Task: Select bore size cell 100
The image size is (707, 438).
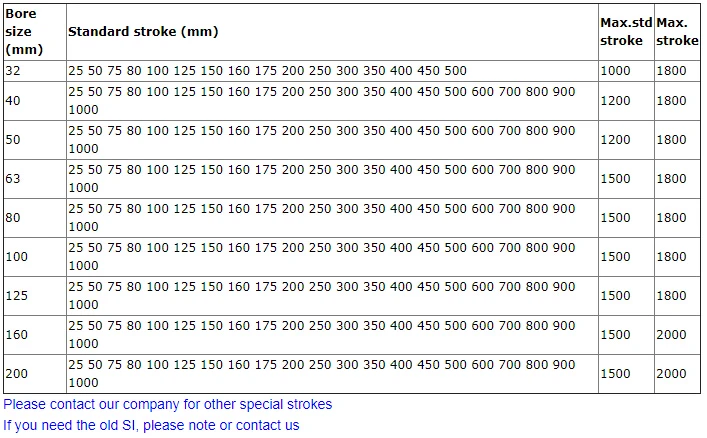Action: point(35,257)
